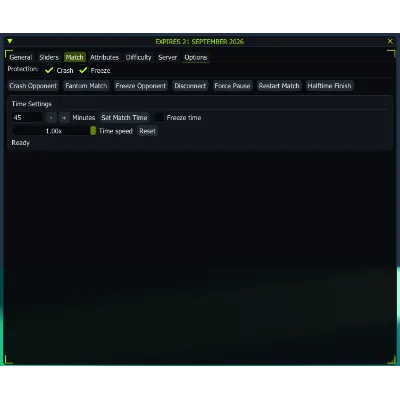Go to the Attributes tab
Viewport: 400px width, 400px height.
104,57
